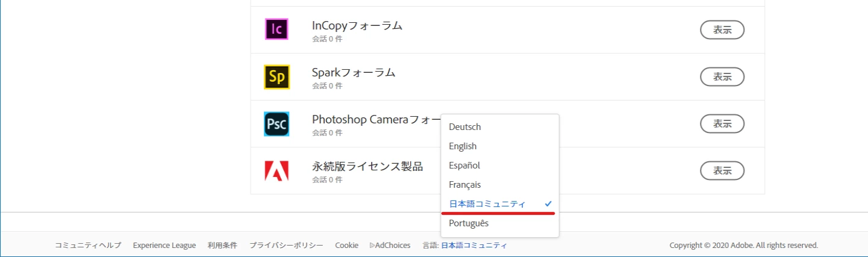This screenshot has height=257, width=868.
Task: Click 表示 button for InCopyフォーラム
Action: (722, 29)
